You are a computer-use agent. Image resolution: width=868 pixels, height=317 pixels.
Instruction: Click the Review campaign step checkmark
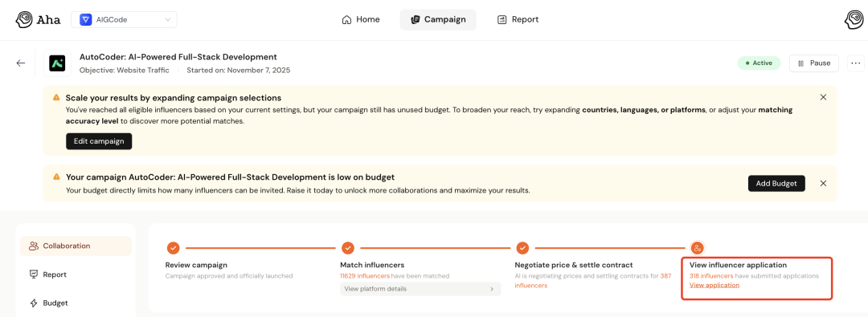(x=174, y=248)
